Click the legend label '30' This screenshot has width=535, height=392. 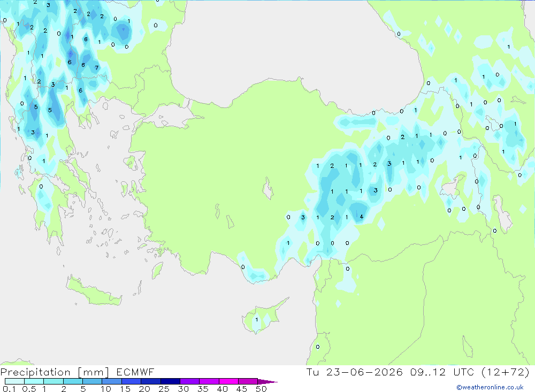[183, 389]
